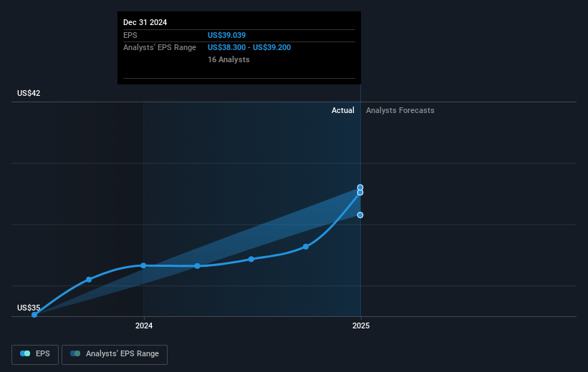Image resolution: width=588 pixels, height=372 pixels.
Task: Select the EPS data point at the 2024 gridline
Action: [x=144, y=265]
